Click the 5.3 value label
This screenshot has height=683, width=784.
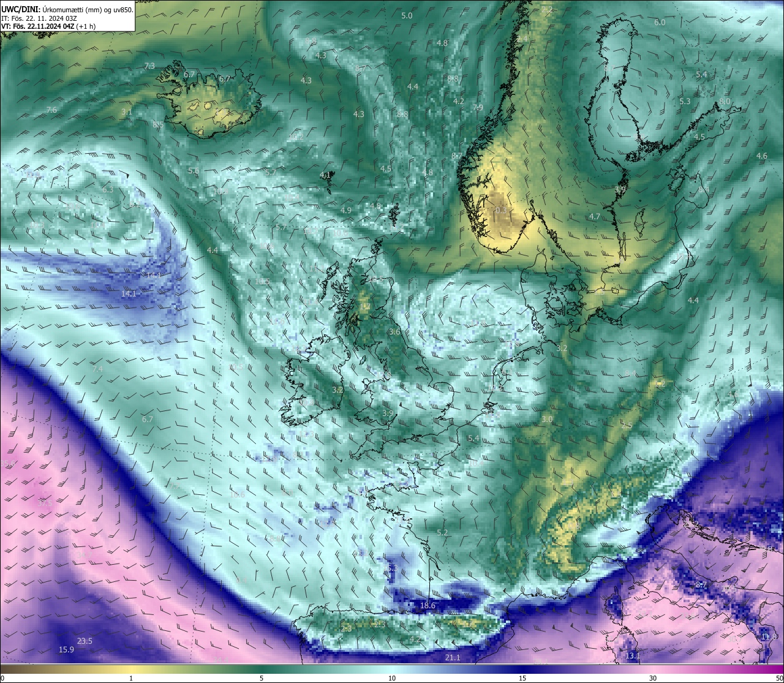coord(685,102)
